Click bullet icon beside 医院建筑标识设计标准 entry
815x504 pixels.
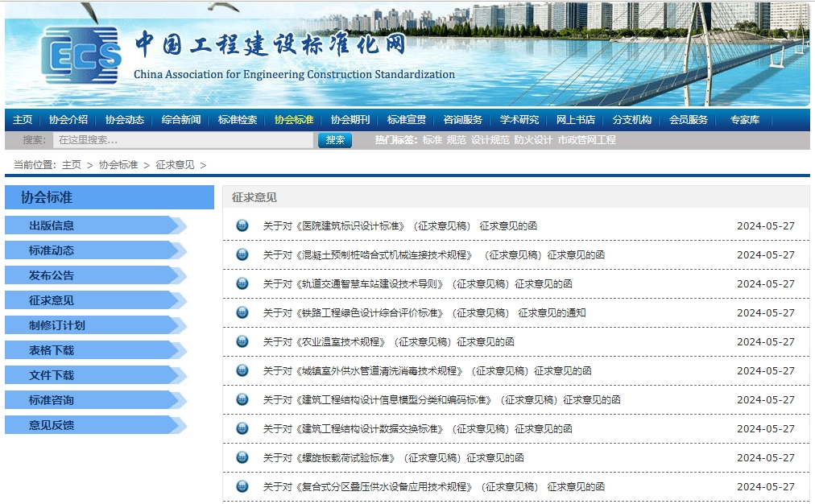242,225
